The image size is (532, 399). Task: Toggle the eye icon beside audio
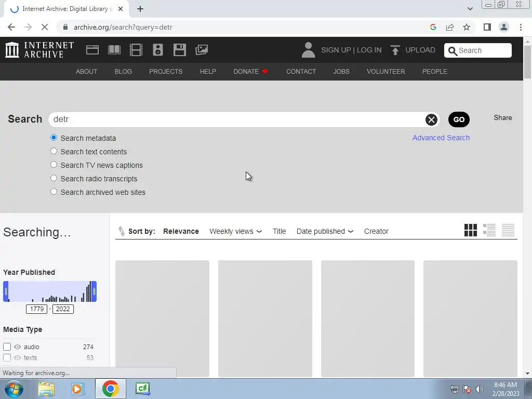[17, 347]
